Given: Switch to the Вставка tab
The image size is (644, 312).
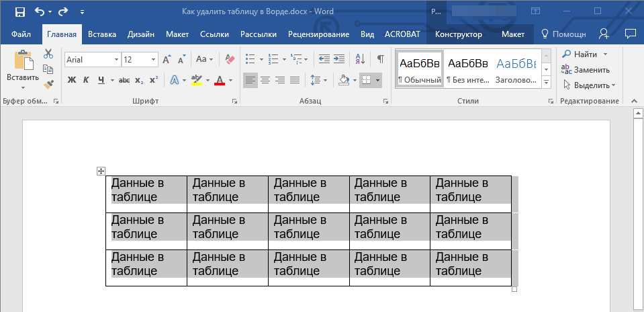Looking at the screenshot, I should pos(102,34).
